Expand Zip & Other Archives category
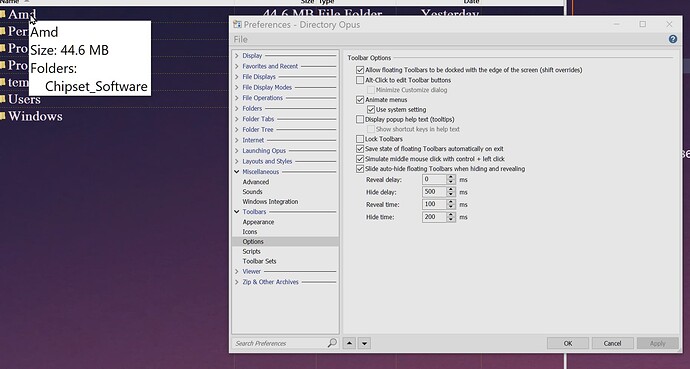 237,282
